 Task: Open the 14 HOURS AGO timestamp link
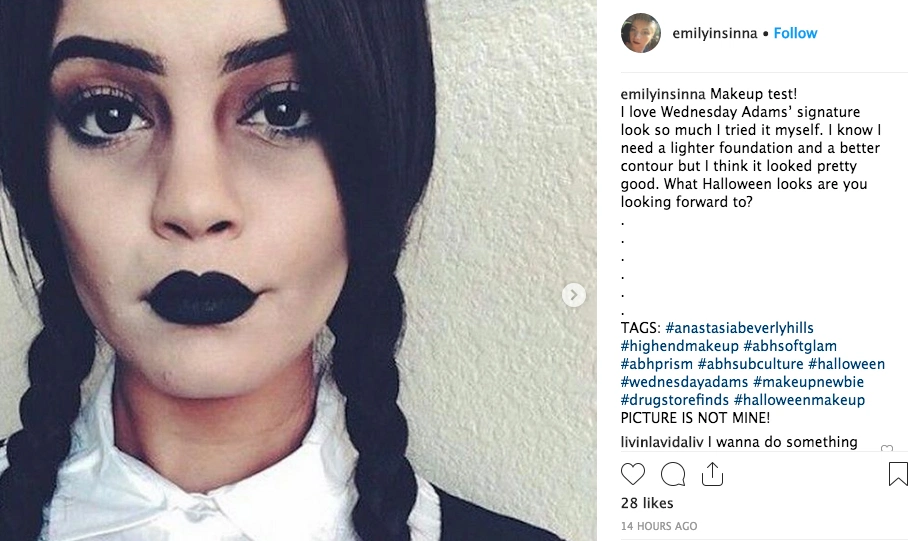pos(659,526)
